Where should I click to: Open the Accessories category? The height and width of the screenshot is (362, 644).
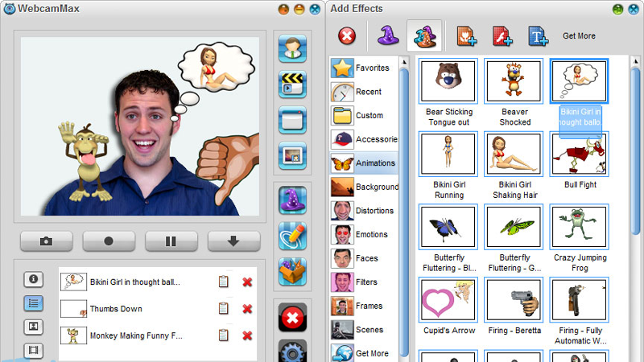364,139
